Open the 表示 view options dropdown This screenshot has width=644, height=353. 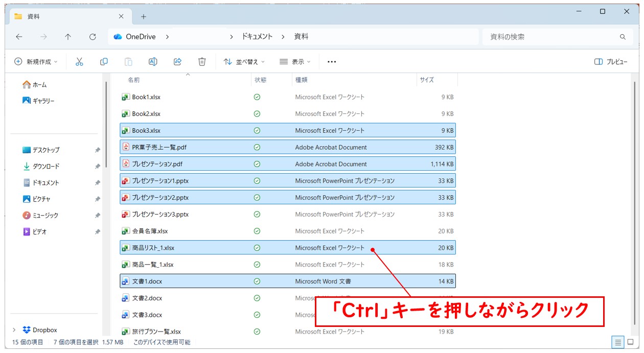click(x=295, y=61)
